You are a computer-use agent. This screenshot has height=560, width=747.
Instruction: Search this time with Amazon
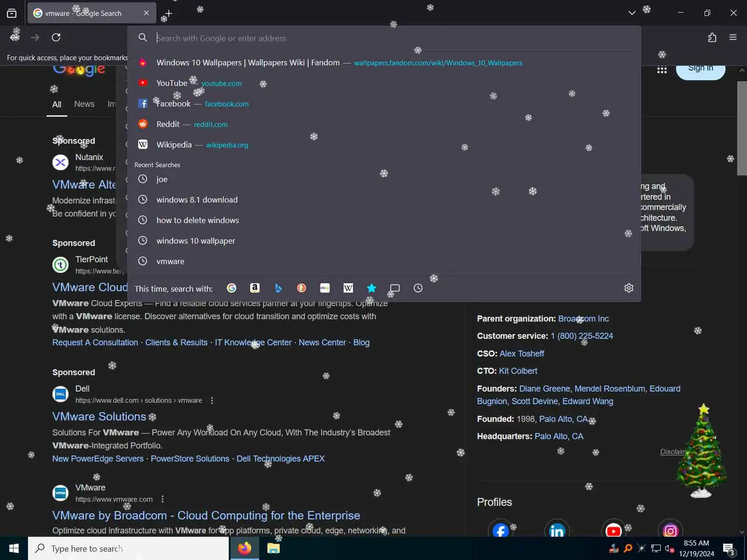point(255,288)
